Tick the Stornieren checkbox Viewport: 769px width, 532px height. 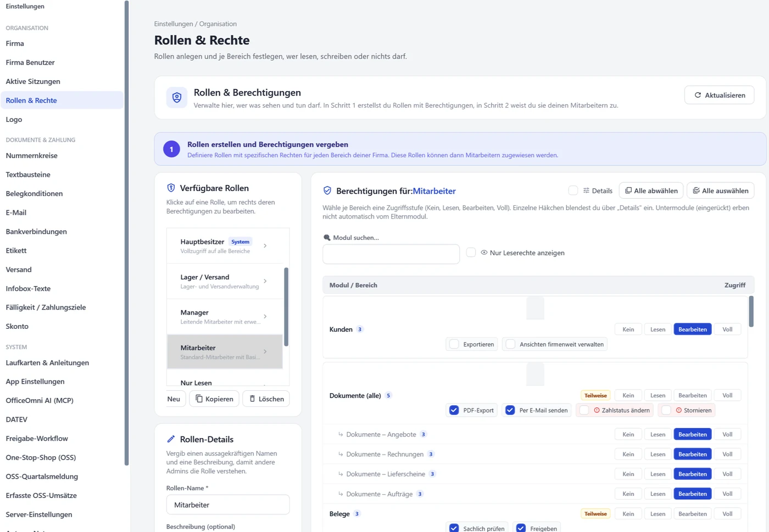click(x=666, y=410)
